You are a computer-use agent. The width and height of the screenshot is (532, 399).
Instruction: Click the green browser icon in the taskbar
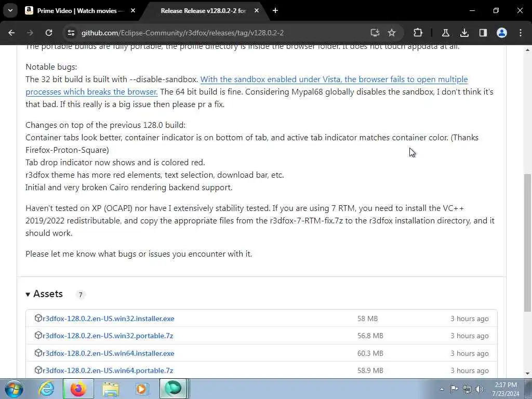pos(174,389)
